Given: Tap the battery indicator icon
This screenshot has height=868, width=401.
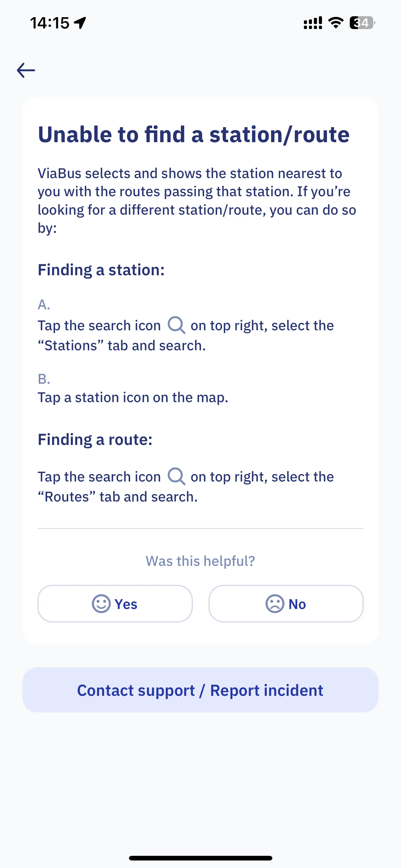Looking at the screenshot, I should [362, 22].
